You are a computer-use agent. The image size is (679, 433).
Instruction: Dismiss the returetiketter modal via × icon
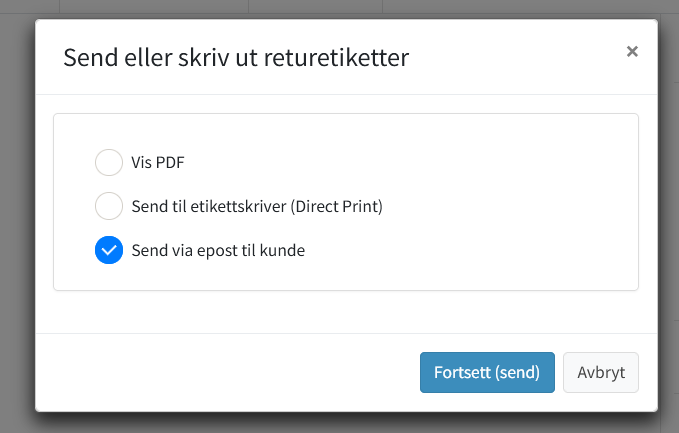click(632, 52)
